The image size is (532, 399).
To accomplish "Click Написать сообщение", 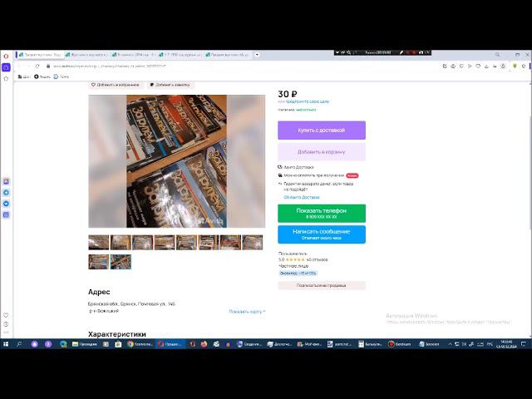I will click(322, 234).
